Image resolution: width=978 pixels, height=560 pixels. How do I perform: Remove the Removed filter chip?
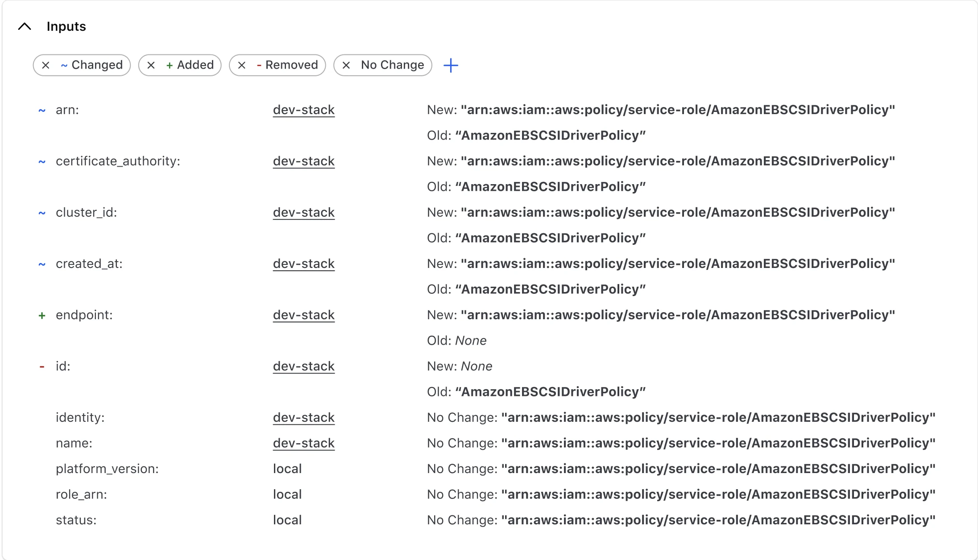[x=242, y=65]
